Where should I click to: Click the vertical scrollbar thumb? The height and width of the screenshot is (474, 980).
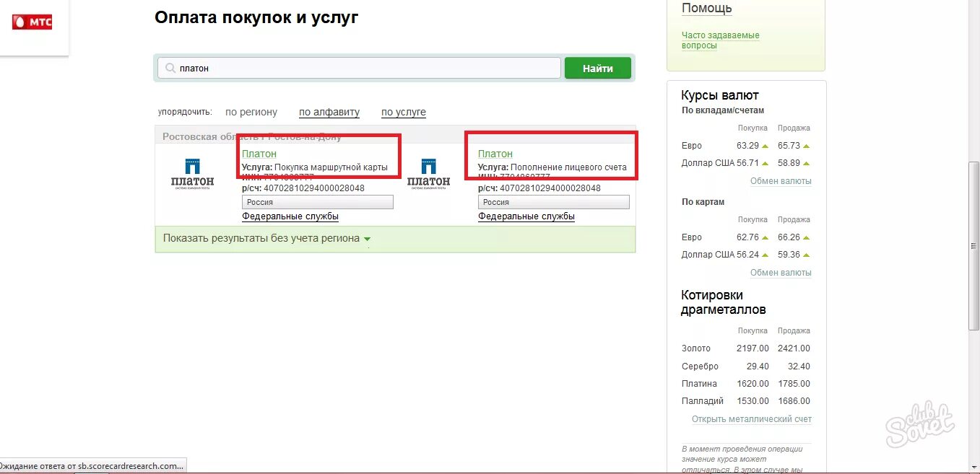point(974,246)
